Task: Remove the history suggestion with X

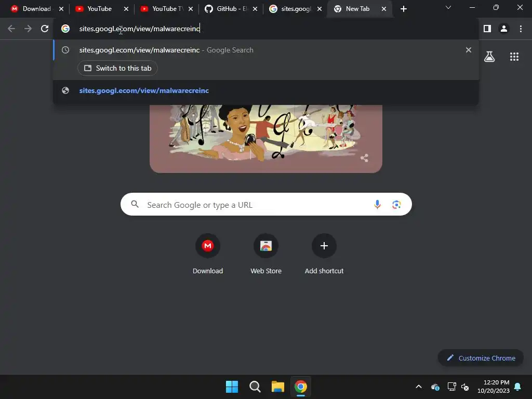Action: (x=469, y=50)
